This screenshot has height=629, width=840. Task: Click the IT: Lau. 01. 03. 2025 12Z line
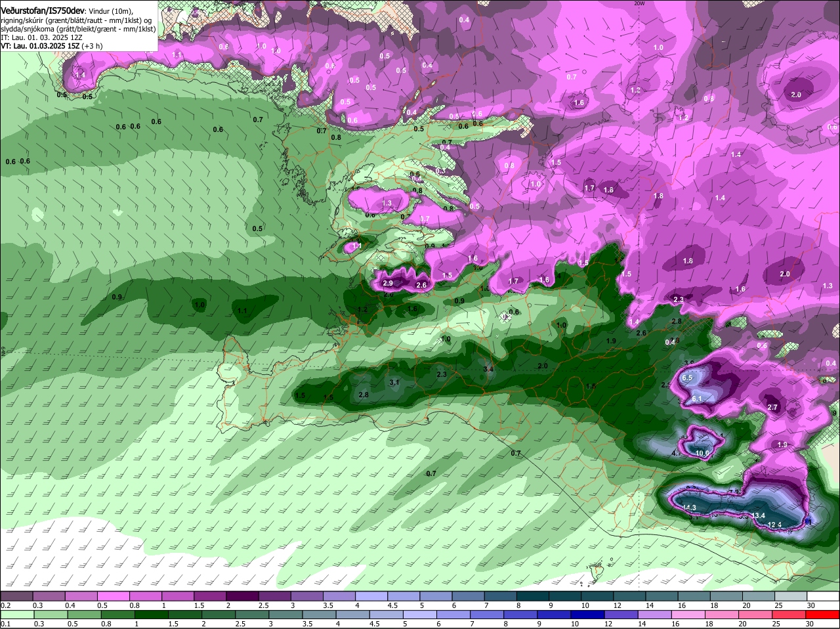41,38
